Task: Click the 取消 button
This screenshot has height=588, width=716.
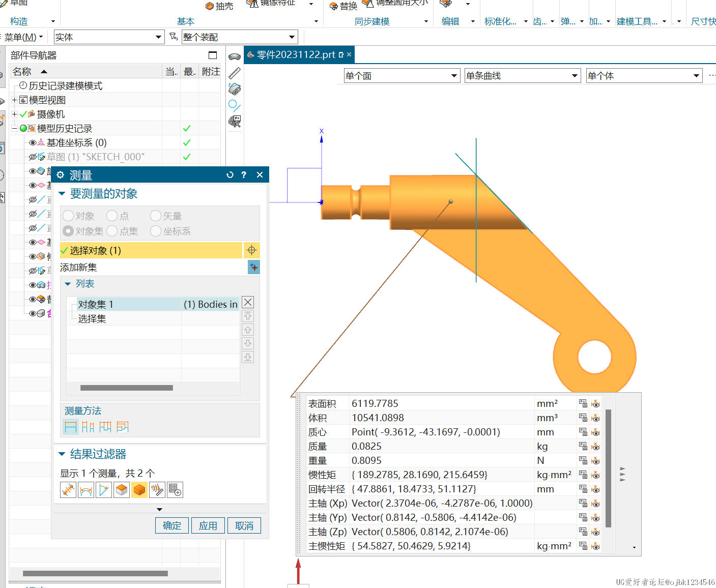Action: [x=244, y=525]
